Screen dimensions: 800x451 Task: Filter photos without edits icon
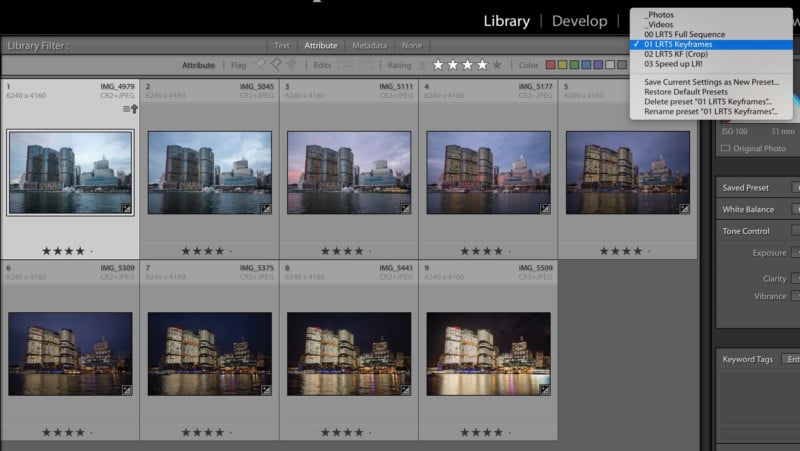tap(366, 65)
